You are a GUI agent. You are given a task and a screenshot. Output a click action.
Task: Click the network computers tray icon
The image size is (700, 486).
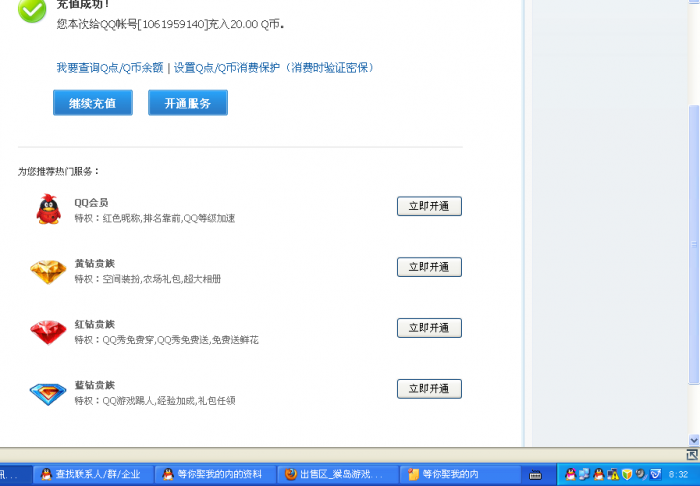(x=584, y=474)
